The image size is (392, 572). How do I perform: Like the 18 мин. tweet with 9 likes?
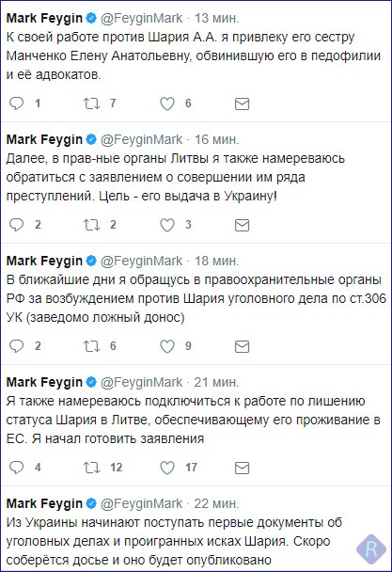point(167,346)
